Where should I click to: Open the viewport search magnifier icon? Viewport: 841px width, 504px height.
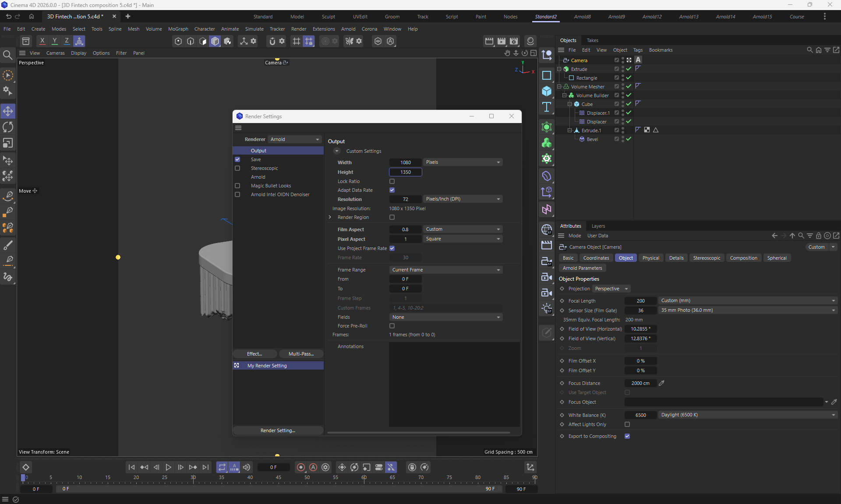[x=7, y=55]
